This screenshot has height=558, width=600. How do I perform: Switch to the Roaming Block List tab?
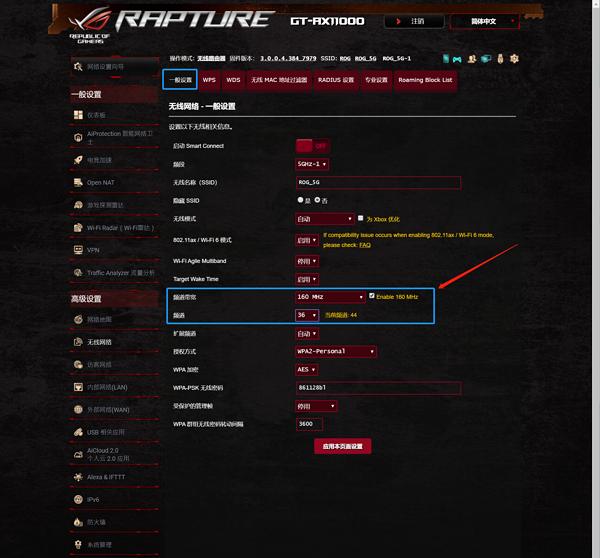pyautogui.click(x=425, y=80)
